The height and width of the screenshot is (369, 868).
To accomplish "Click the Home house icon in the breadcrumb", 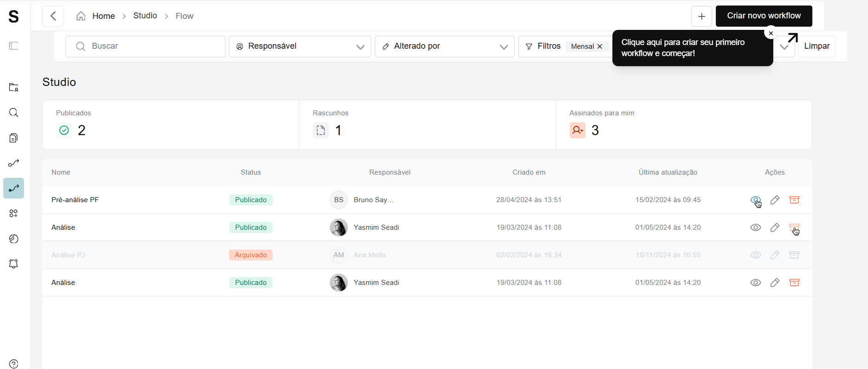I will [81, 16].
